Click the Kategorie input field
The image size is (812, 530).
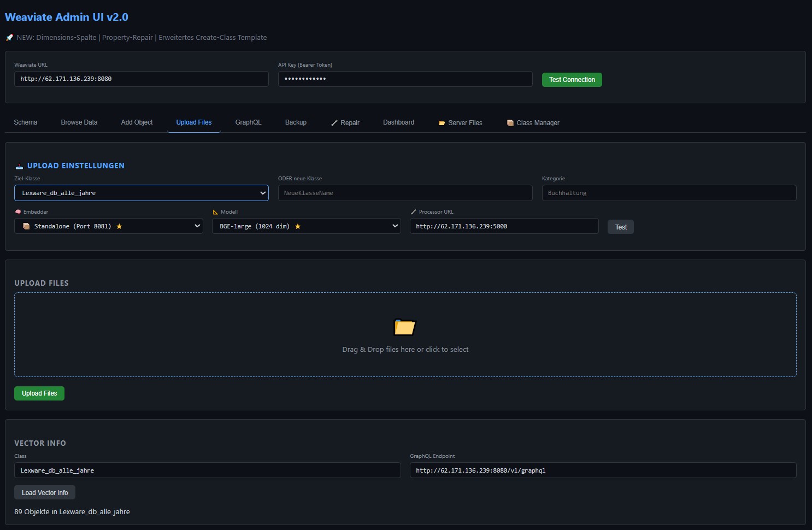[669, 193]
